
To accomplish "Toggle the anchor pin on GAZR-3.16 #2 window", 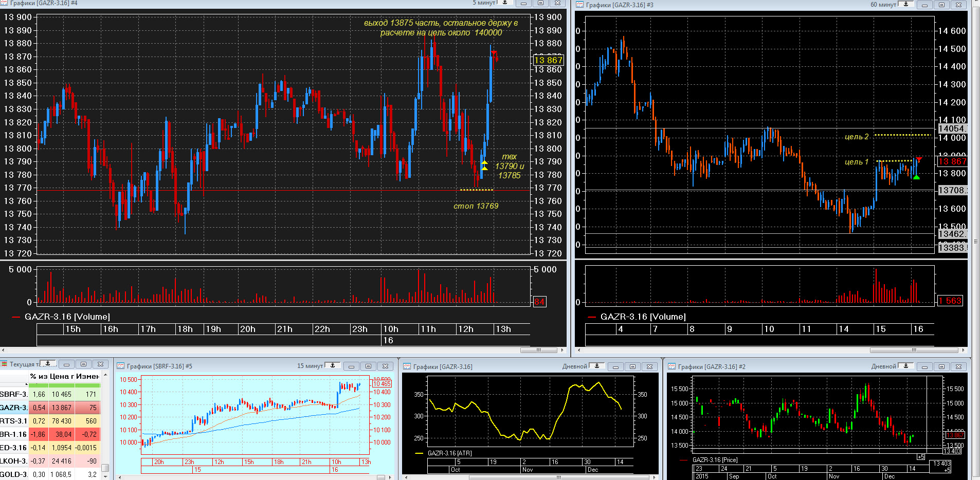I will [x=906, y=366].
